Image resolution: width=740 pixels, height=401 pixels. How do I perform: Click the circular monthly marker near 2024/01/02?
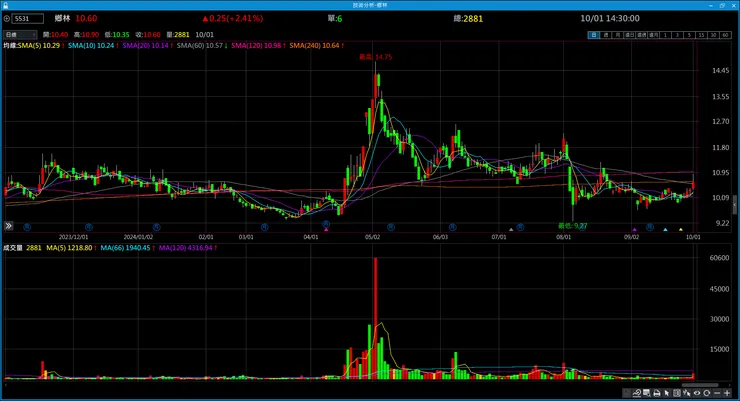[156, 227]
